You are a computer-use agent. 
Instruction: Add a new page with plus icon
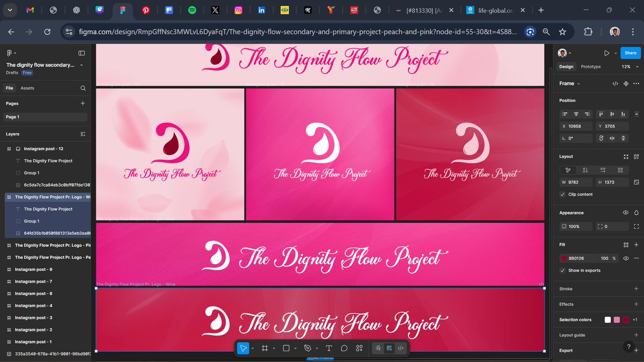click(x=83, y=104)
